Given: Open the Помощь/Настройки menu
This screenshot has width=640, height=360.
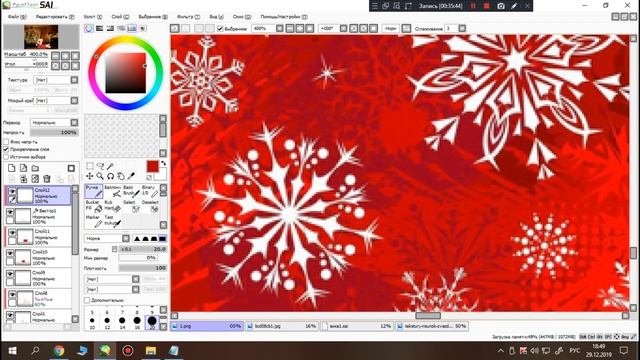Looking at the screenshot, I should (284, 17).
